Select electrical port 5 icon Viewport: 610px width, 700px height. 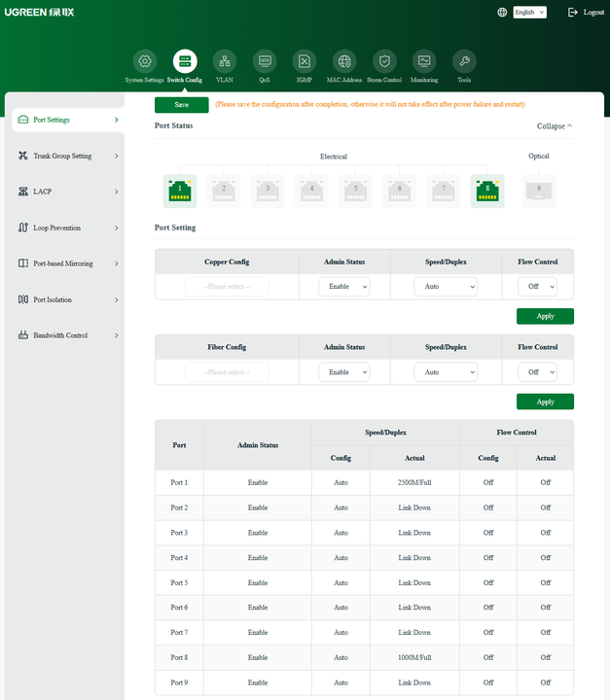[355, 192]
